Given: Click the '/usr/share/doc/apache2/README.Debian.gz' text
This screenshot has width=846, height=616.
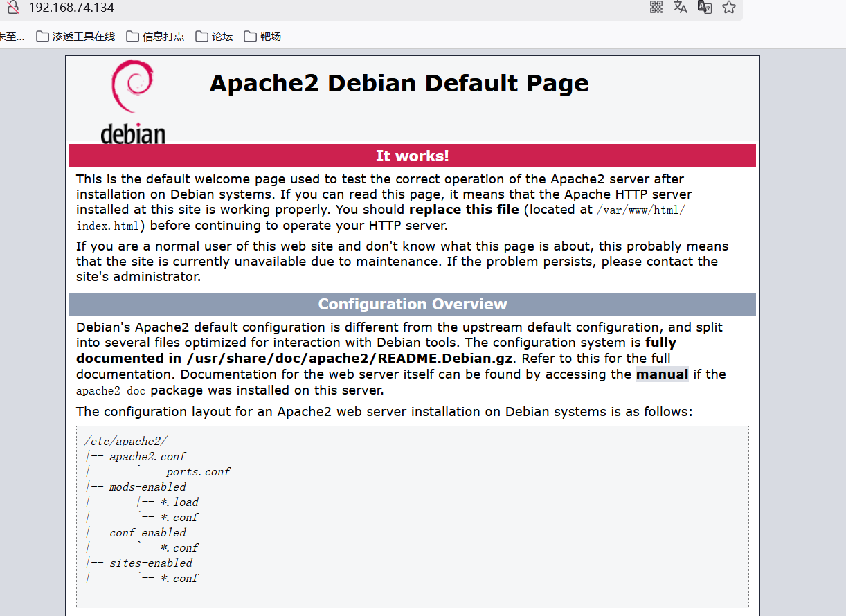Looking at the screenshot, I should tap(351, 359).
